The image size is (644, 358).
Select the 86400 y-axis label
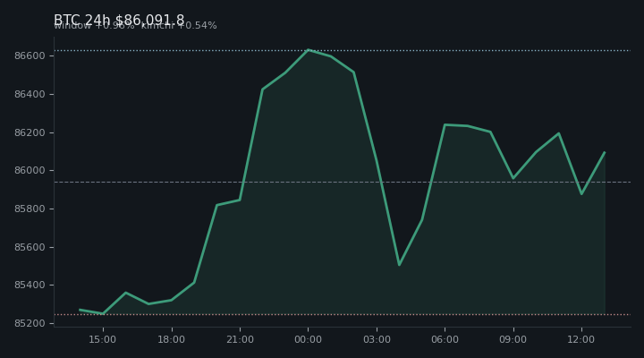click(x=30, y=95)
